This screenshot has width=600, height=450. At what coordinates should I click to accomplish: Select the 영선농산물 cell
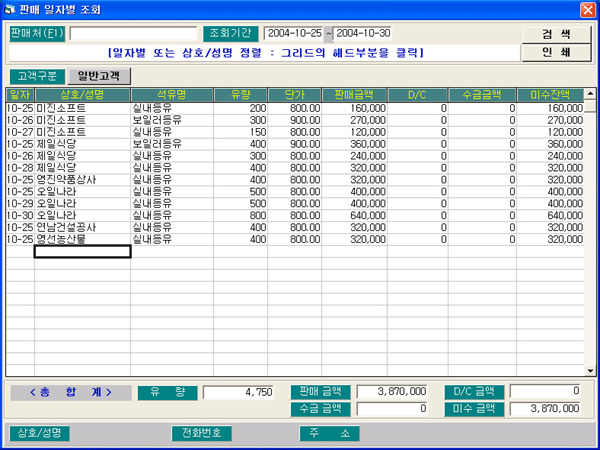coord(82,239)
